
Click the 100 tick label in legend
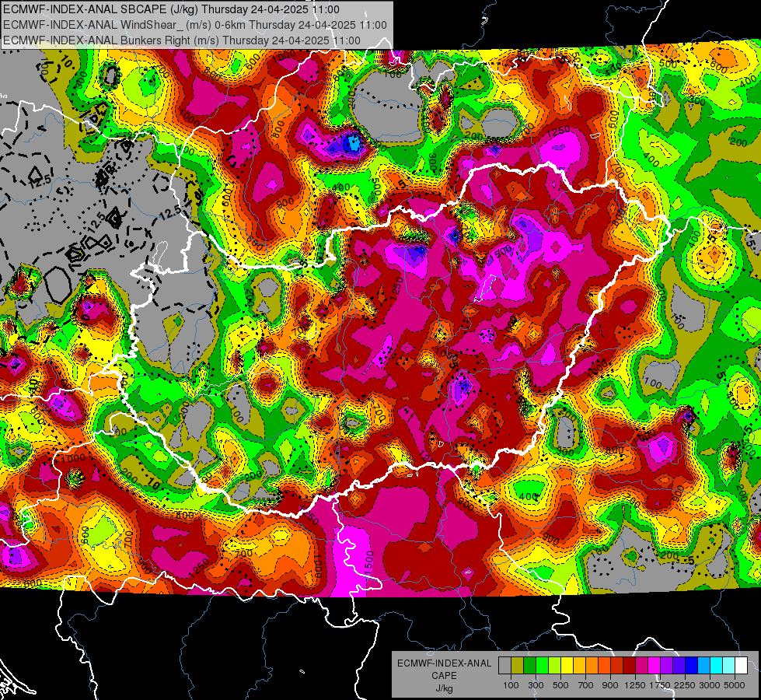511,685
